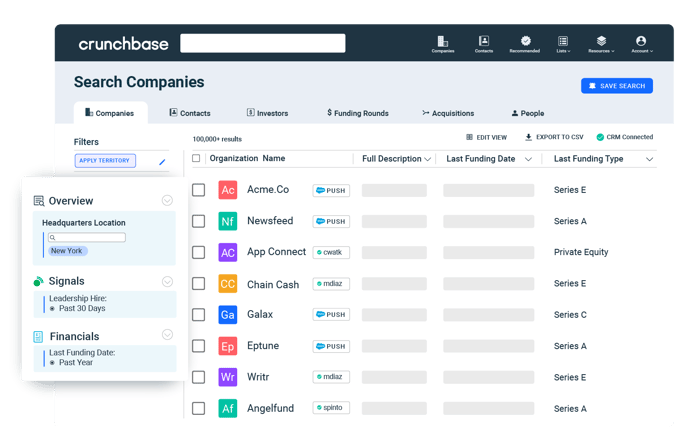This screenshot has width=700, height=448.
Task: Click the Chain Cash orange CC logo
Action: [x=228, y=284]
